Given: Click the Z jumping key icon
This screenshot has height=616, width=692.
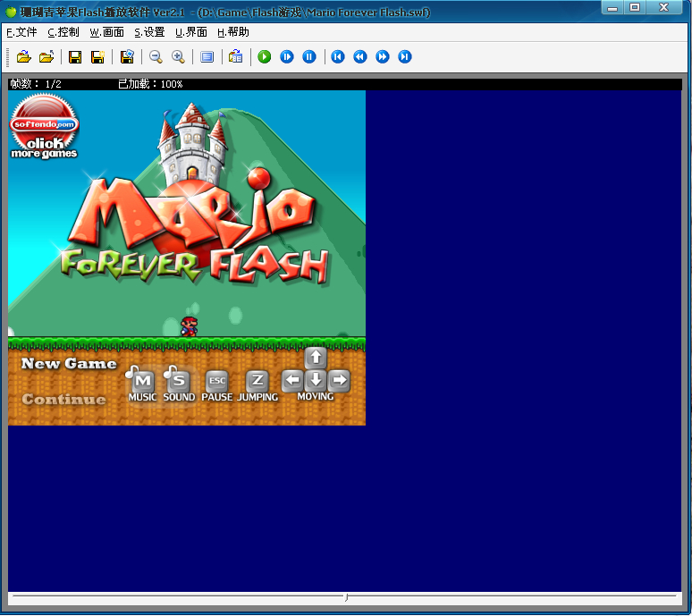Looking at the screenshot, I should pos(257,380).
